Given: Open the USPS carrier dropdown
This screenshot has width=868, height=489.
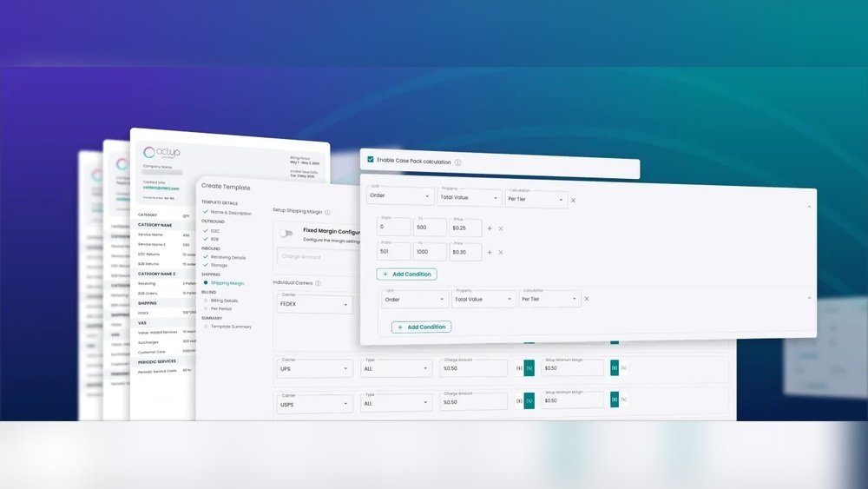Looking at the screenshot, I should click(314, 404).
